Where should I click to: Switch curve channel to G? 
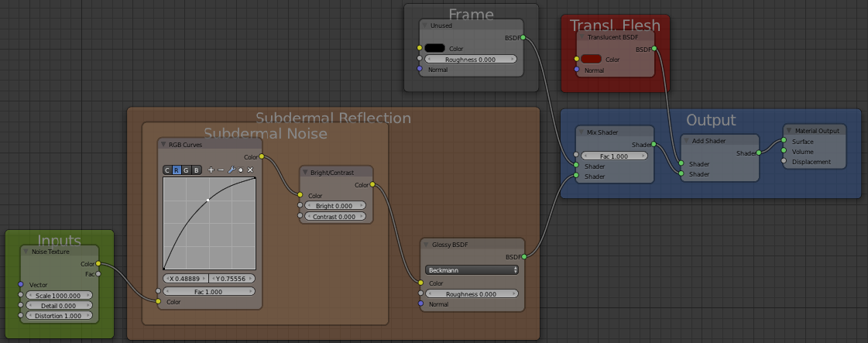(187, 170)
